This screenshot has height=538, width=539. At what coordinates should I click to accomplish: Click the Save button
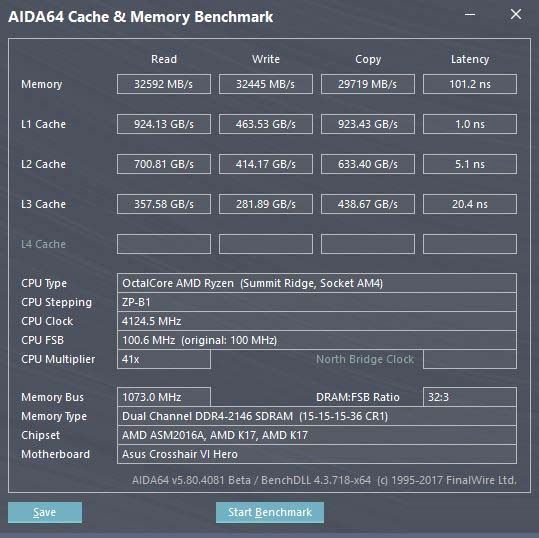[45, 512]
